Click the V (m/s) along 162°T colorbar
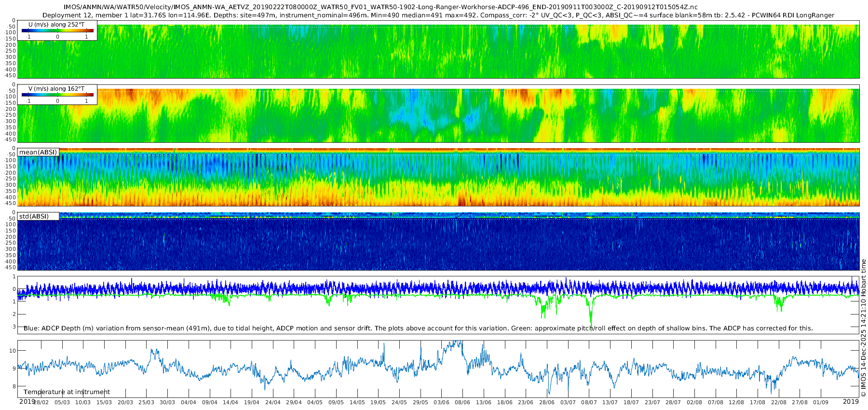 57,95
